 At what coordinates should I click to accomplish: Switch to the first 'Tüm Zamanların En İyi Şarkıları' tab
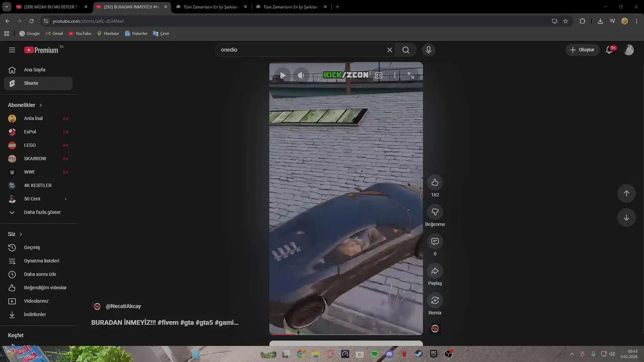[211, 7]
